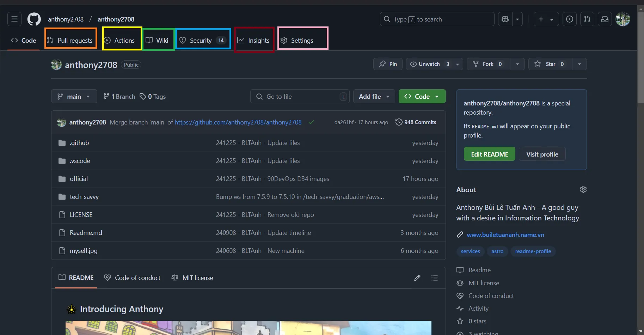Expand the main branch dropdown

(74, 96)
